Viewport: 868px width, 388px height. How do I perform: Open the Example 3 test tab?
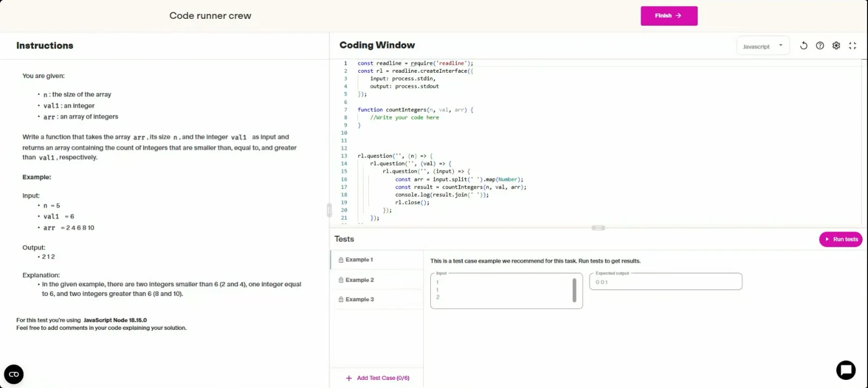pyautogui.click(x=360, y=300)
